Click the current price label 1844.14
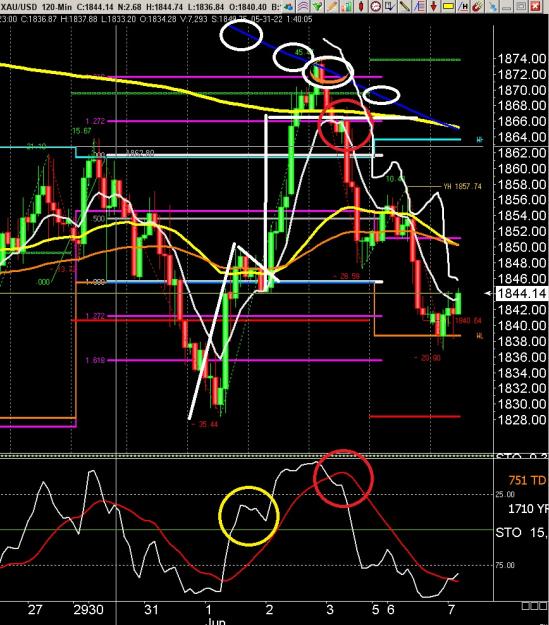549x625 pixels. click(521, 294)
